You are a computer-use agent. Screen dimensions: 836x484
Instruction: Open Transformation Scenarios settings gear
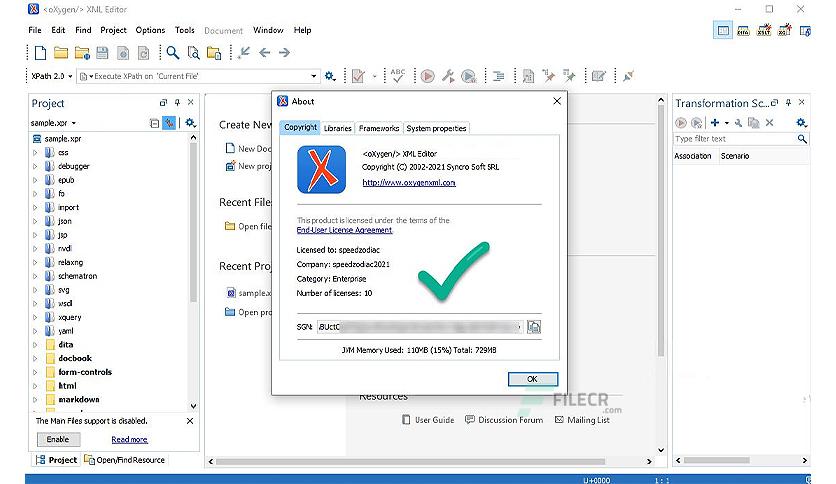(801, 123)
